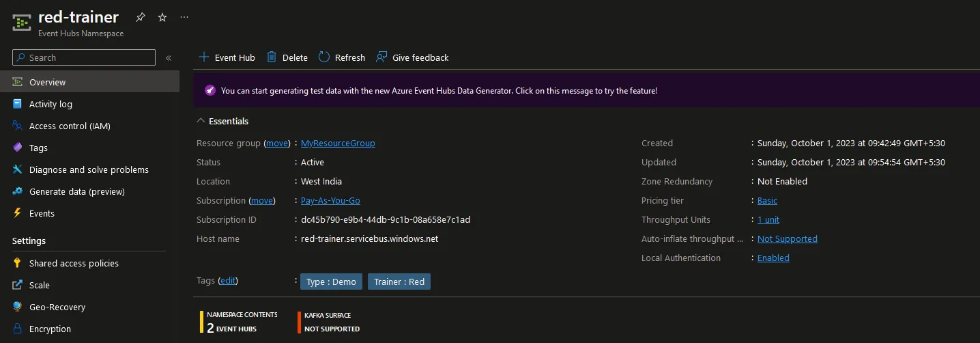
Task: Click the Trainer : Red tag
Action: [399, 282]
